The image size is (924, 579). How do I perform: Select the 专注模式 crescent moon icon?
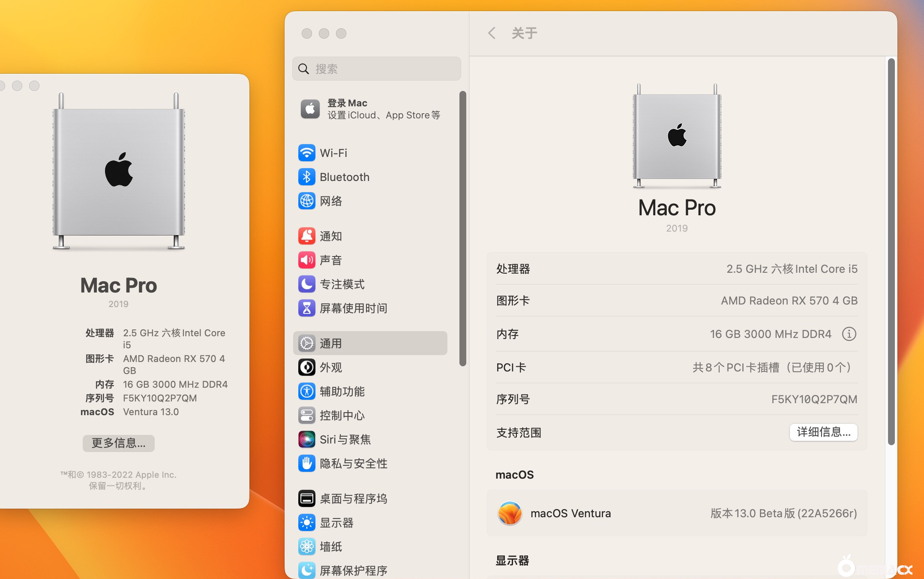(307, 284)
